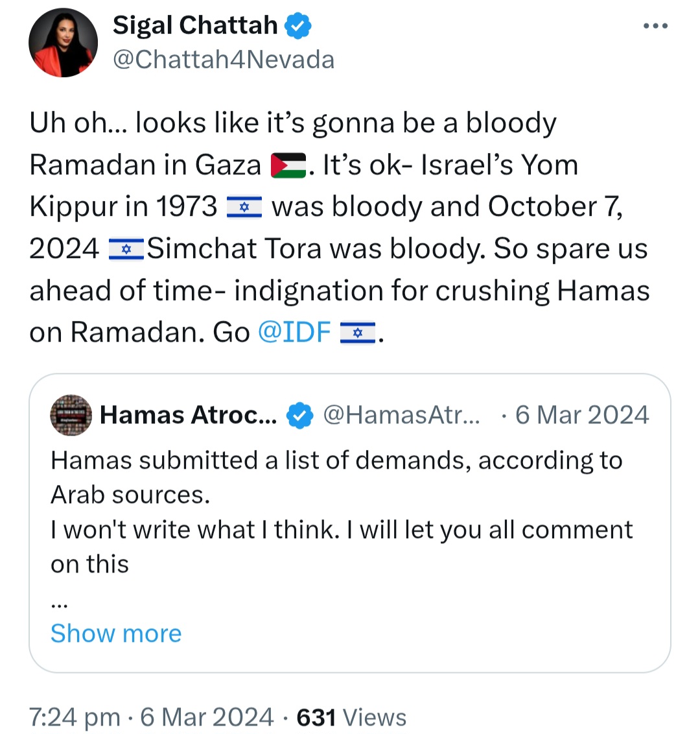Click the 7:24 pm timestamp below tweet
This screenshot has height=734, width=700.
click(x=75, y=717)
